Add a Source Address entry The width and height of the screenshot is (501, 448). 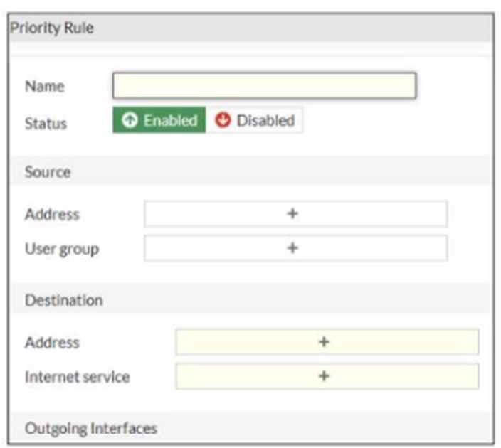point(295,213)
